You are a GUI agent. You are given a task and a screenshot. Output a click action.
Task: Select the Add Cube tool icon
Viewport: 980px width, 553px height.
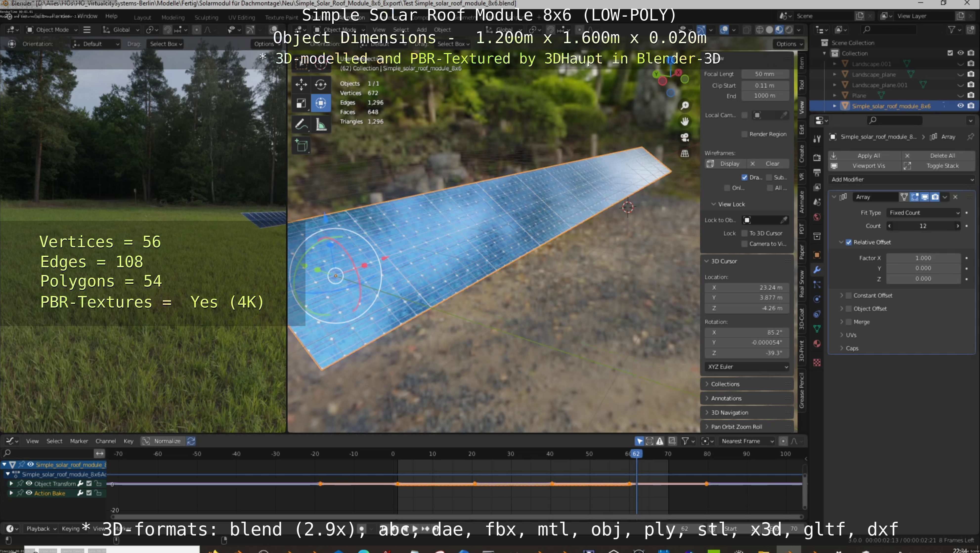(301, 145)
